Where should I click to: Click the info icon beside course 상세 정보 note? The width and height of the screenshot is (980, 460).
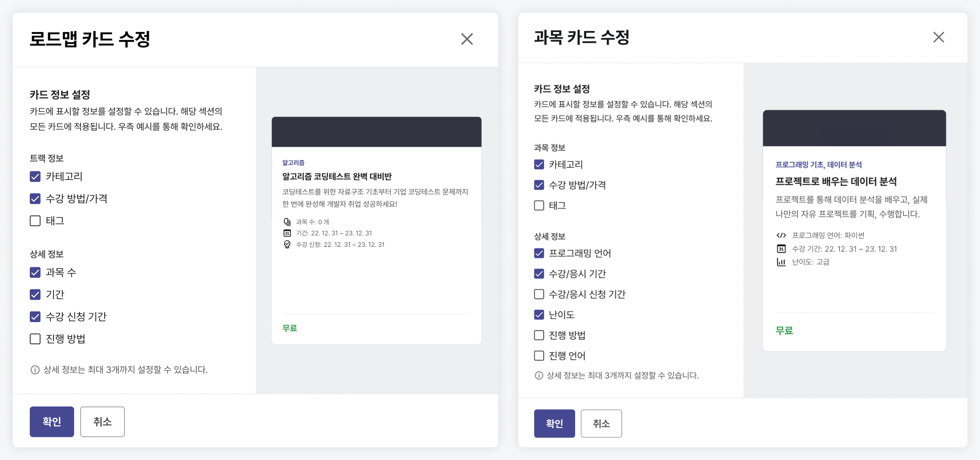[x=539, y=376]
